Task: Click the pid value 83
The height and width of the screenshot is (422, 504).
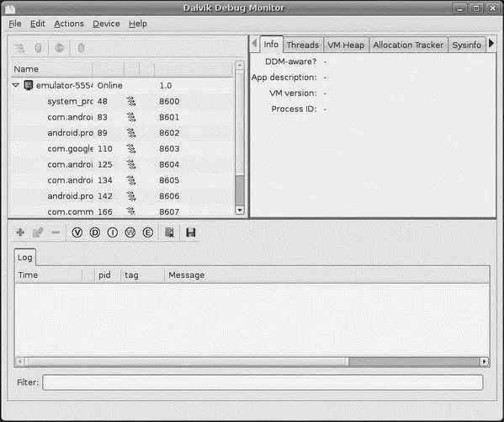Action: point(102,117)
